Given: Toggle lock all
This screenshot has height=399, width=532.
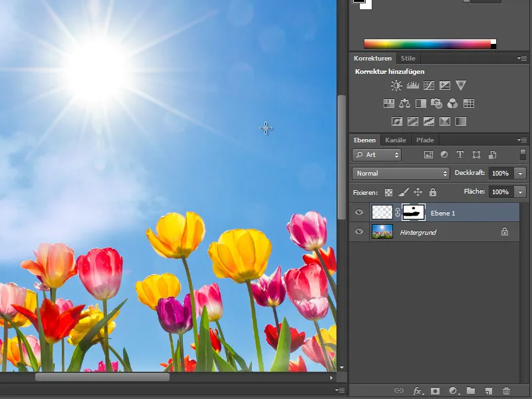Looking at the screenshot, I should (433, 192).
